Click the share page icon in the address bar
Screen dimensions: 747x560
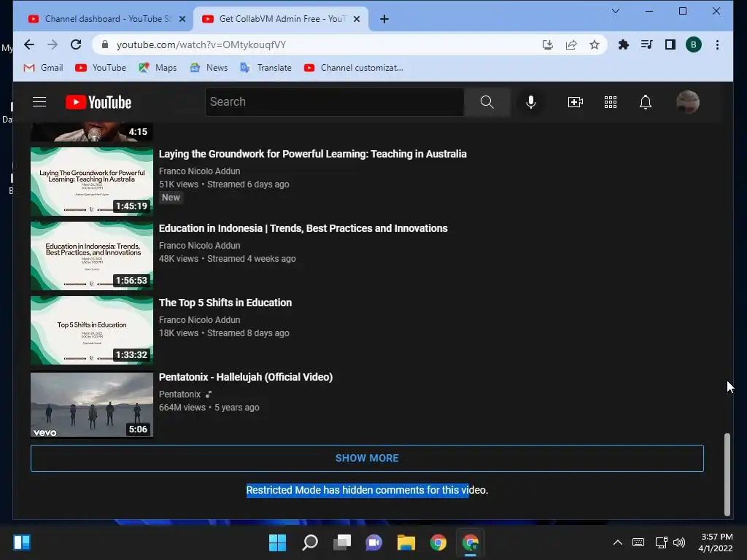(x=570, y=44)
